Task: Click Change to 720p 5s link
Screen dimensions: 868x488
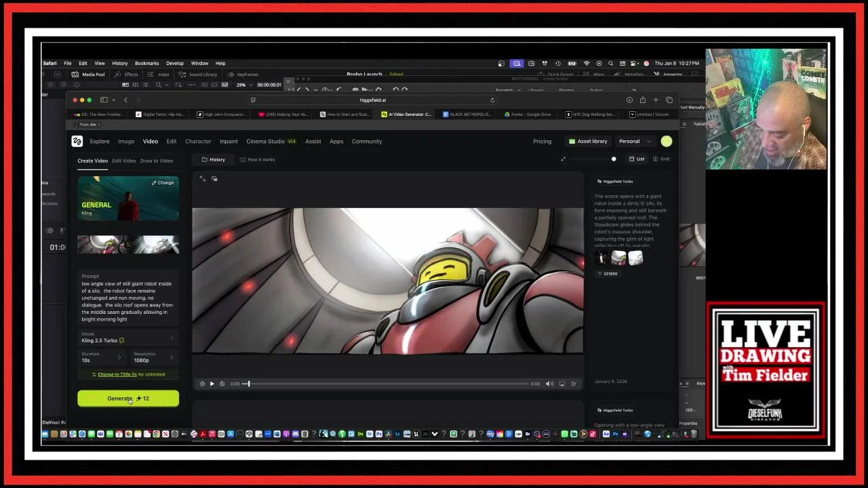Action: [x=117, y=374]
